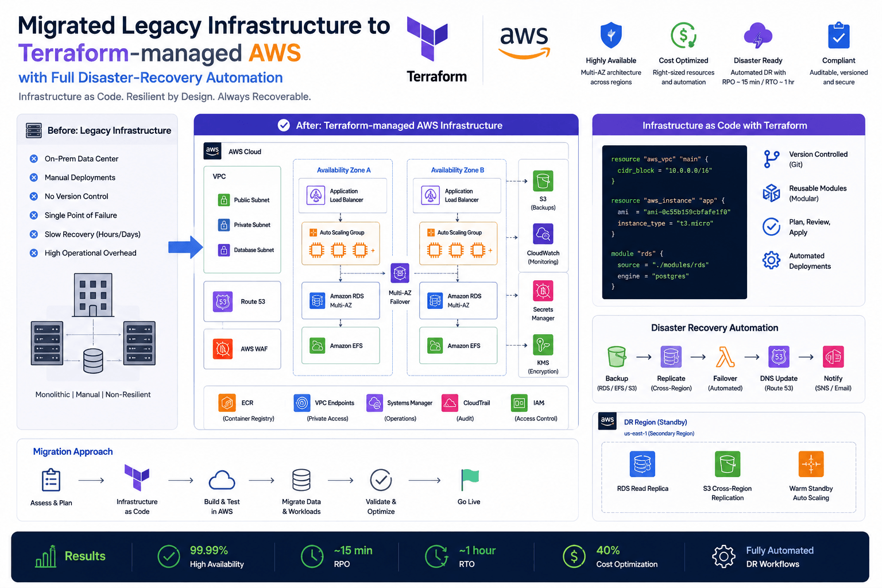Click the Go Live flag icon
882x588 pixels.
coord(469,480)
